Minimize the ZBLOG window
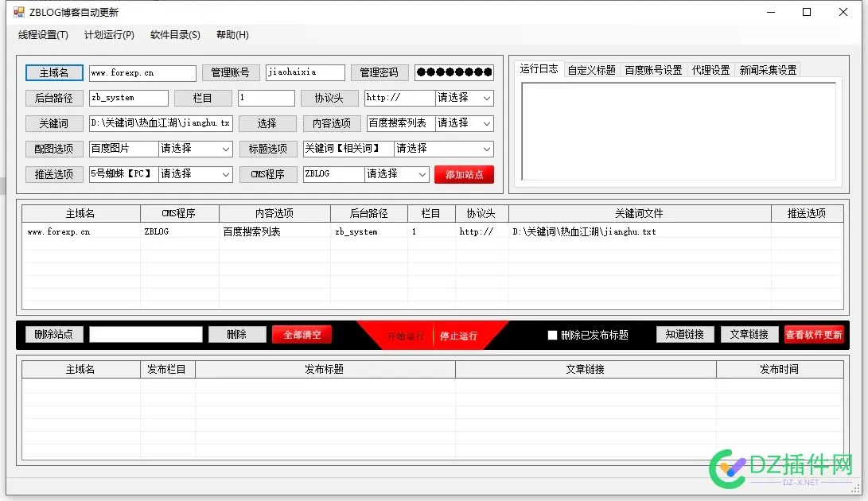Image resolution: width=868 pixels, height=501 pixels. point(771,12)
